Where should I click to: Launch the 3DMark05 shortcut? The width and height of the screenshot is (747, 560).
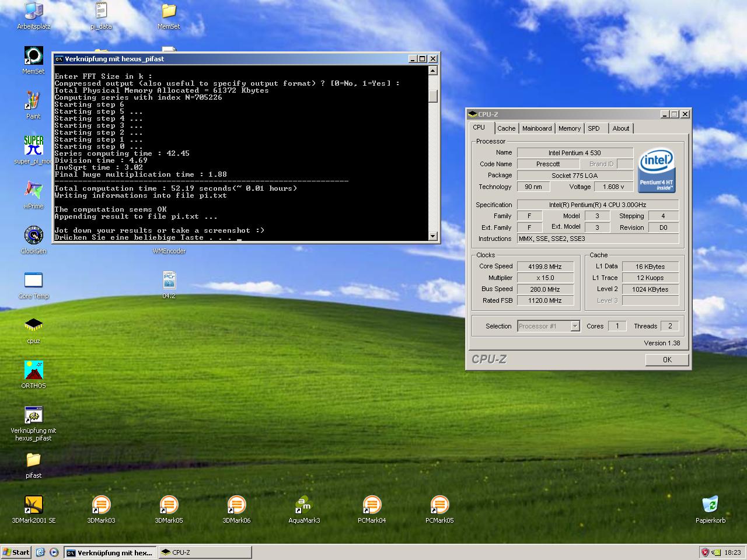click(169, 505)
